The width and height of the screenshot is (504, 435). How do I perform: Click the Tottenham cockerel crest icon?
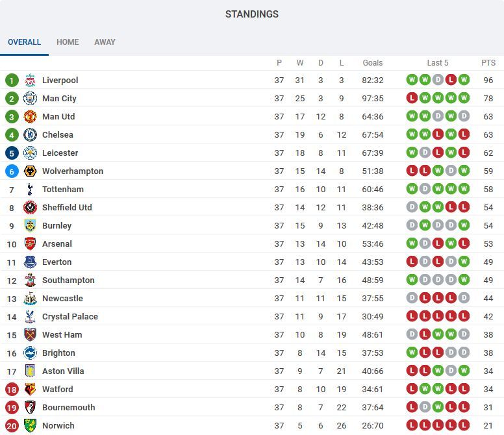(x=30, y=190)
